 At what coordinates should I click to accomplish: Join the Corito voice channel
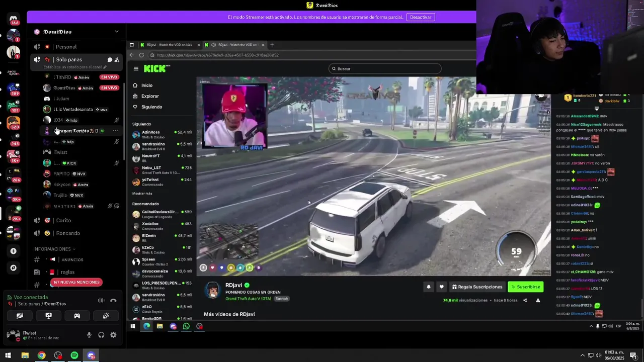(63, 220)
